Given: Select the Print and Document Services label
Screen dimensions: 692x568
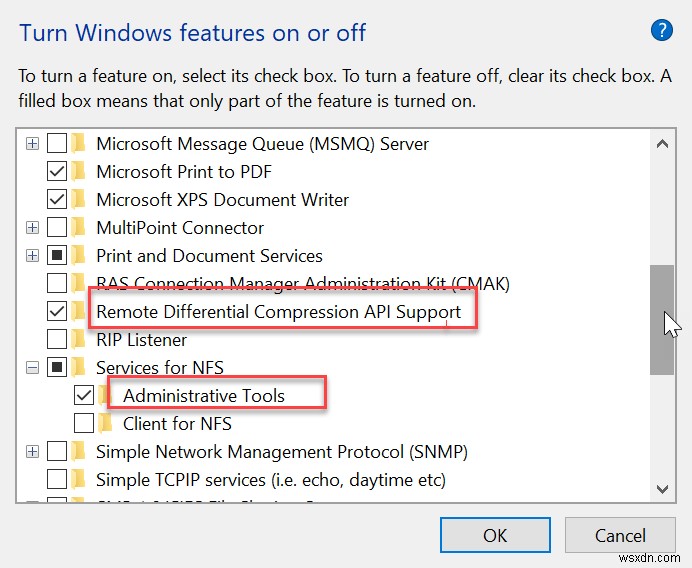Looking at the screenshot, I should click(209, 256).
